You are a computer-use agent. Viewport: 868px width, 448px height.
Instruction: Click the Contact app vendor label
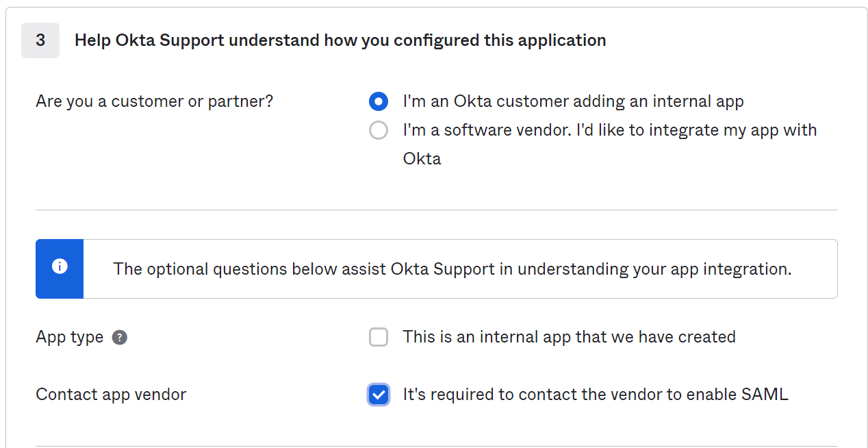[111, 395]
